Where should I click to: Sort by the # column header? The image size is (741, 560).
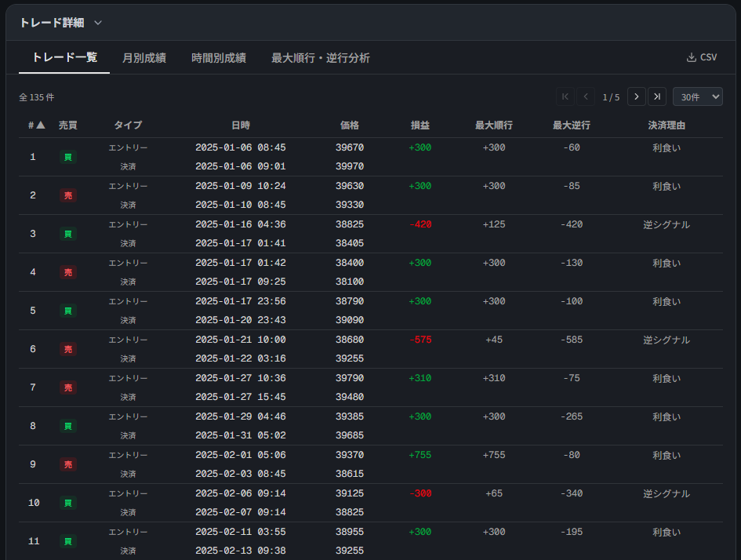(x=36, y=125)
